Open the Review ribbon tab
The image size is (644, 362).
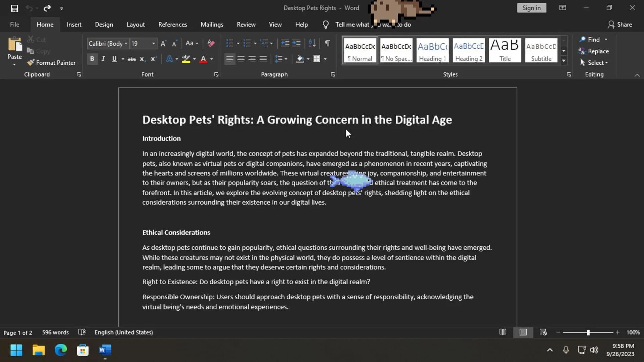(246, 24)
